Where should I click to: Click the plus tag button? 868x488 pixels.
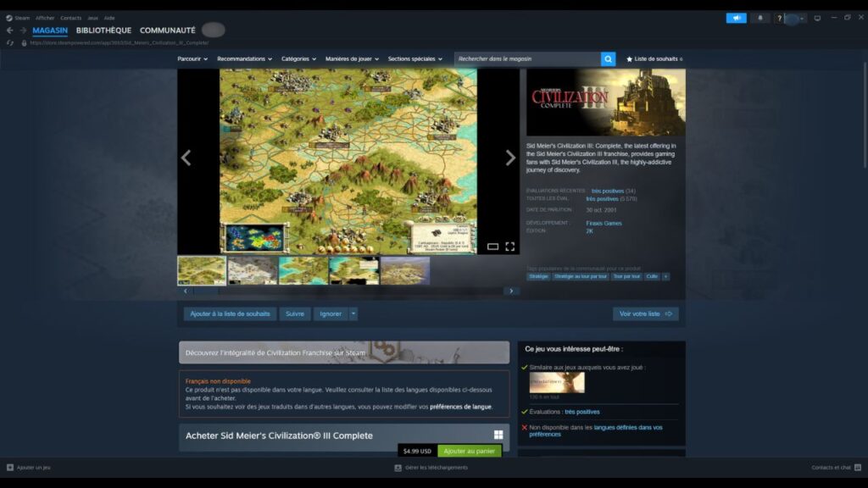(x=665, y=276)
